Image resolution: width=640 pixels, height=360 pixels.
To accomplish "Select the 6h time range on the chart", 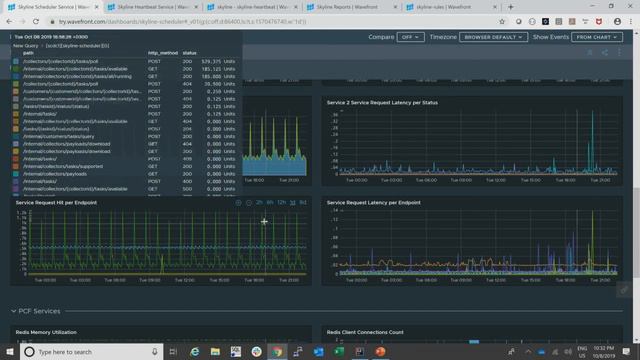I will 270,202.
